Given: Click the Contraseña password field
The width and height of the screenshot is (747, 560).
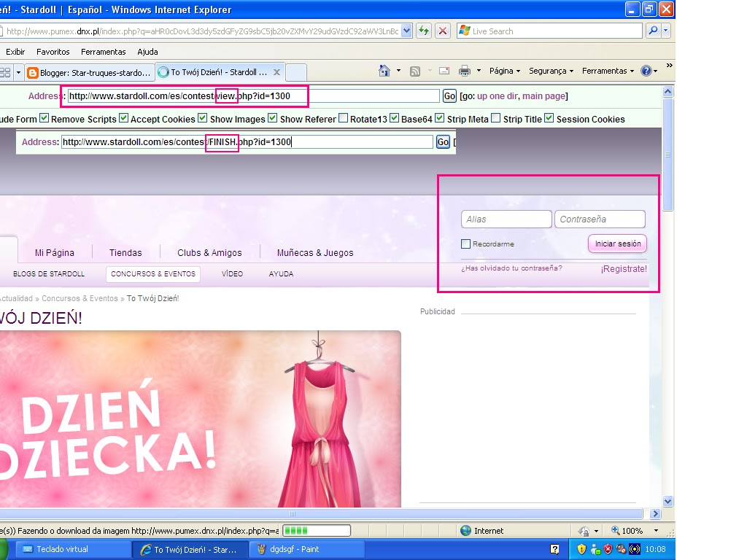Looking at the screenshot, I should [x=600, y=219].
